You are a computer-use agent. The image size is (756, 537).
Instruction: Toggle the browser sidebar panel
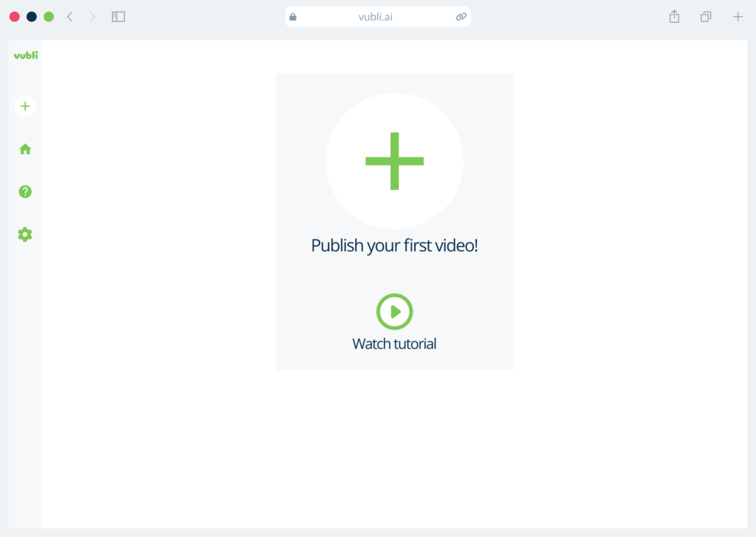[x=118, y=16]
